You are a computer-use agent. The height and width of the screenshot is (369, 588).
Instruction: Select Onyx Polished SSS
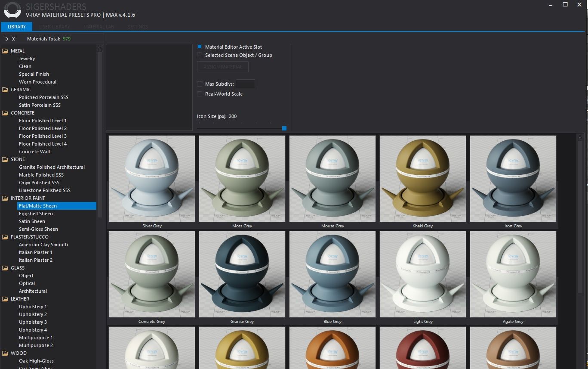point(39,183)
